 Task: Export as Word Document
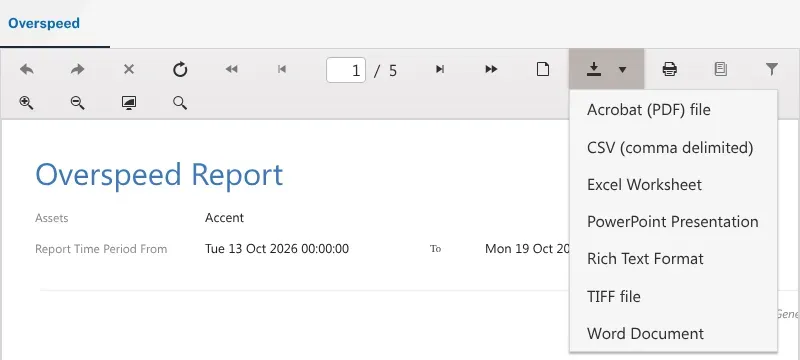point(673,333)
